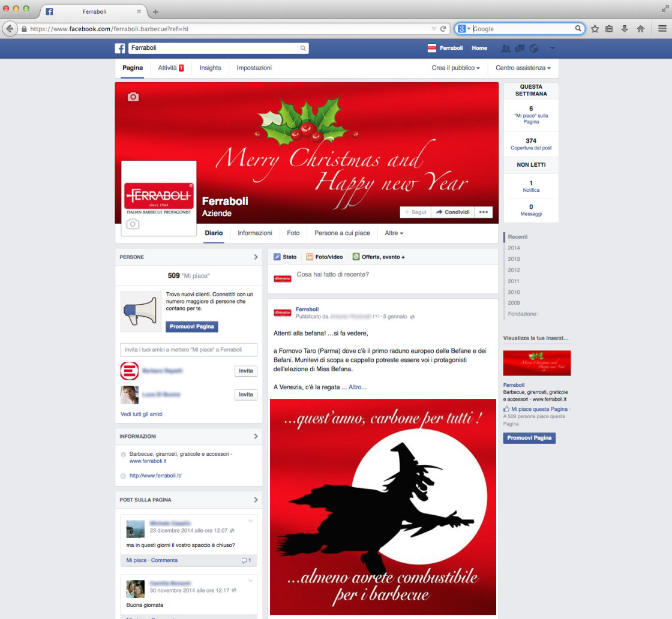The image size is (672, 619).
Task: Click the Segui button
Action: (x=415, y=212)
